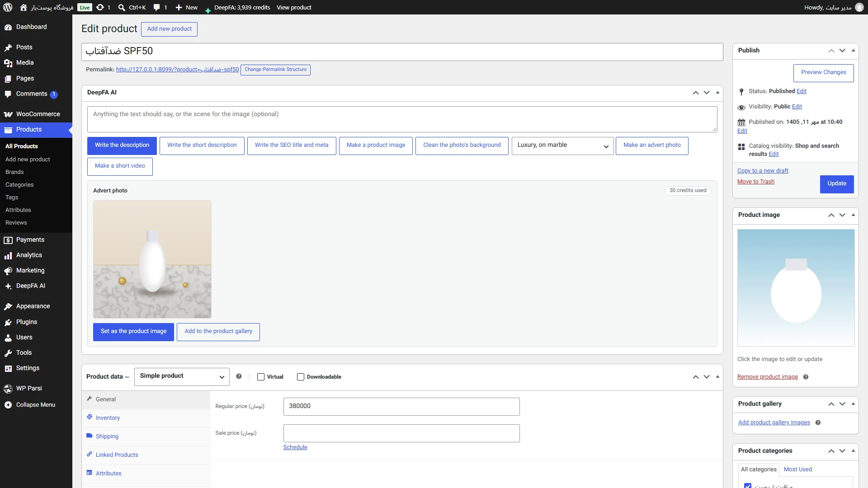Click the updates icon in admin bar

coord(100,7)
